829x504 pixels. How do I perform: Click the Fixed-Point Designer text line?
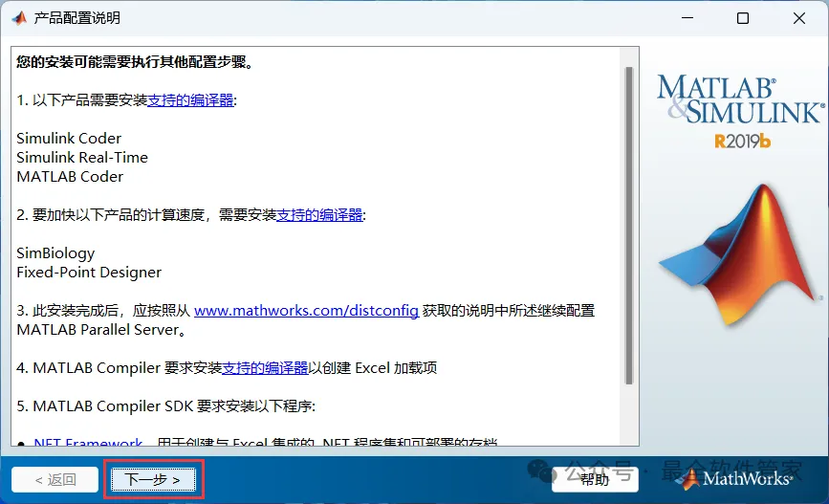click(x=89, y=272)
